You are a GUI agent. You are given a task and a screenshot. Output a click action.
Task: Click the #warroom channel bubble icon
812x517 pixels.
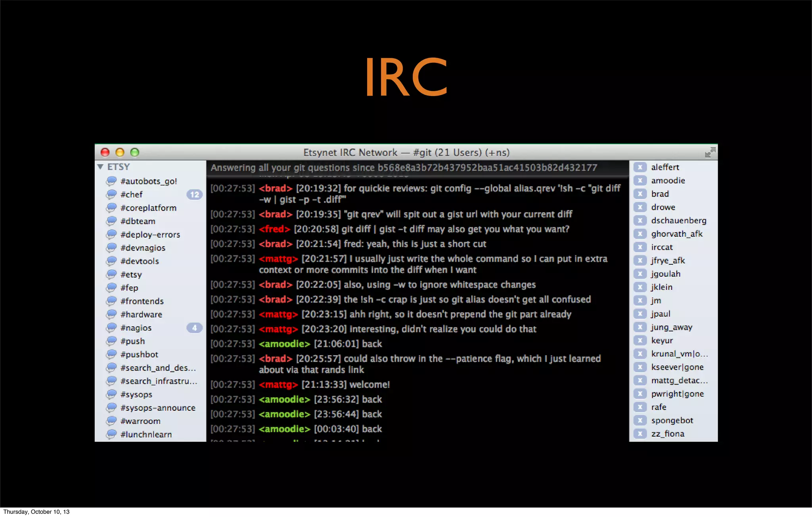(111, 421)
